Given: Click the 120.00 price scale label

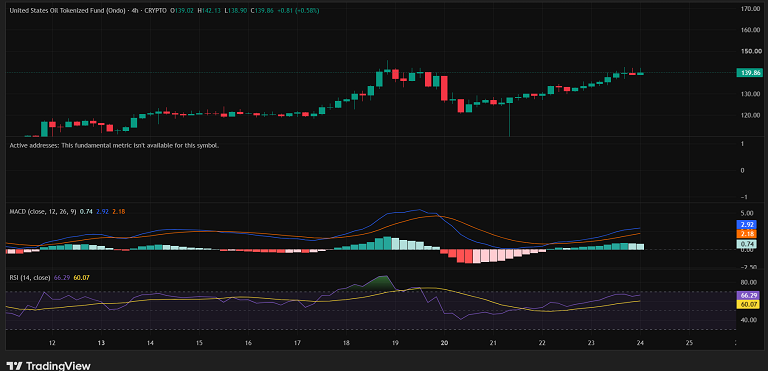Looking at the screenshot, I should pyautogui.click(x=751, y=116).
